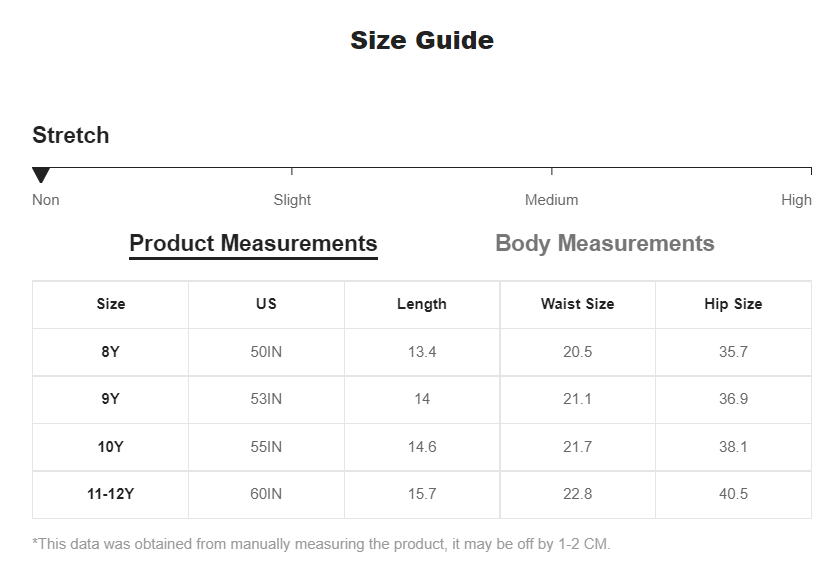Click the US column header
This screenshot has width=827, height=585.
pos(266,304)
